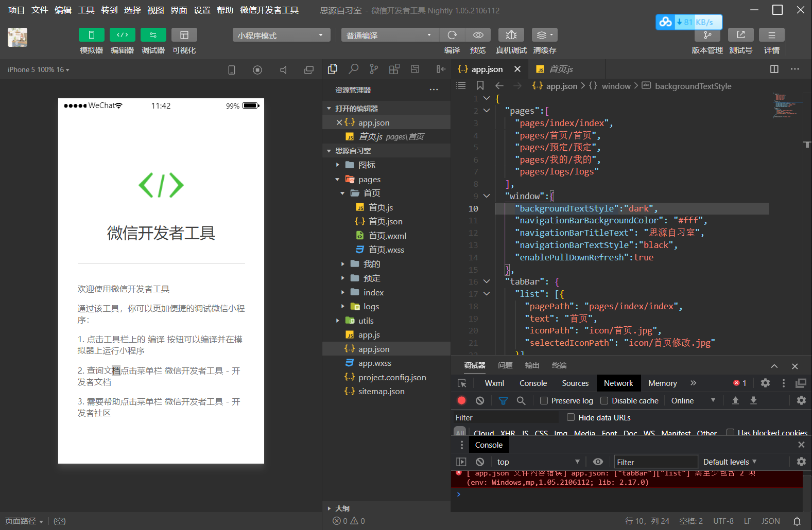812x530 pixels.
Task: Open the 项目 menu
Action: coord(16,10)
